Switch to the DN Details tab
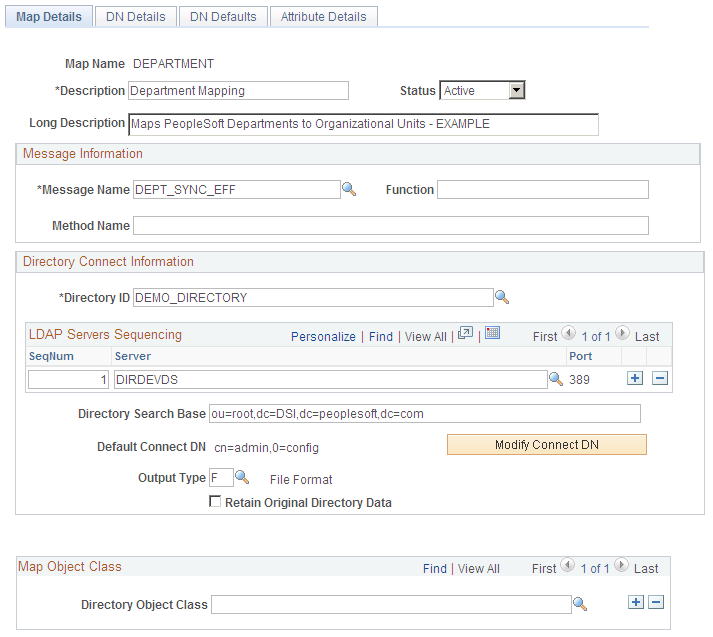The image size is (713, 637). [x=136, y=16]
